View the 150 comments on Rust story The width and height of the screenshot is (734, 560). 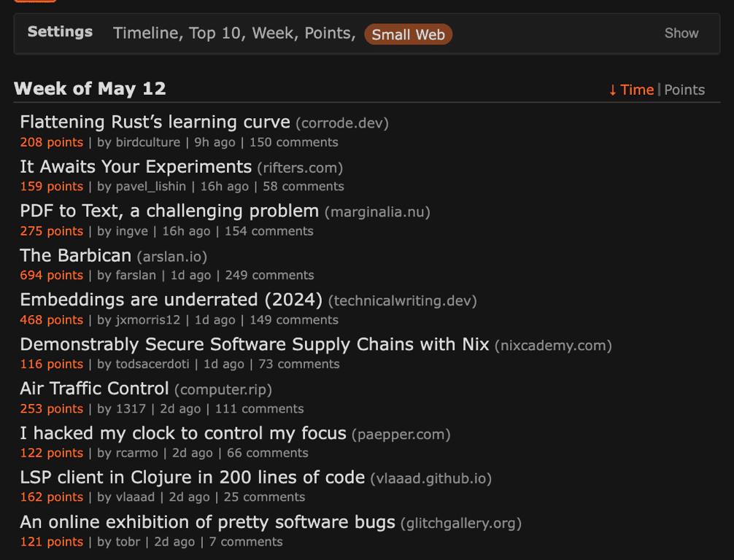point(294,142)
